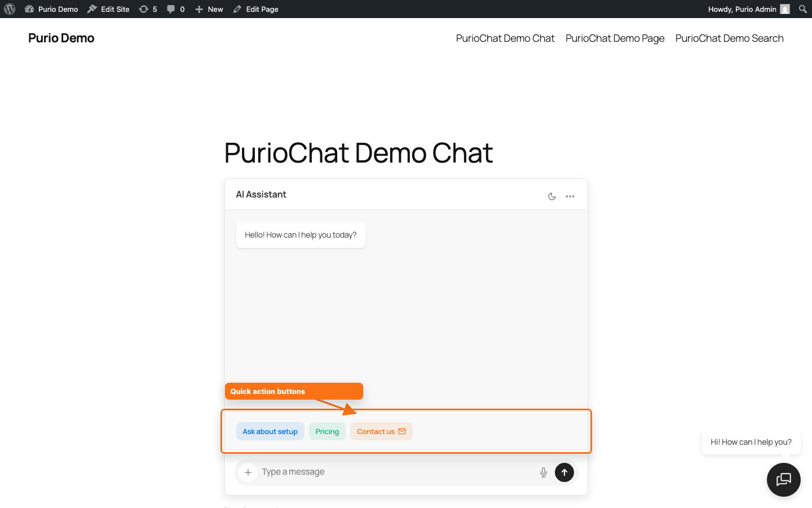The height and width of the screenshot is (508, 812).
Task: Click the Pricing quick action button
Action: point(327,431)
